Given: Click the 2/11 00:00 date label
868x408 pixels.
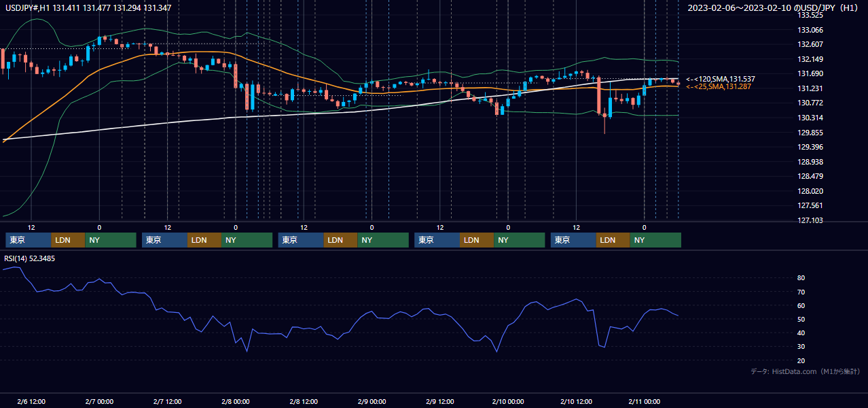Looking at the screenshot, I should click(644, 402).
